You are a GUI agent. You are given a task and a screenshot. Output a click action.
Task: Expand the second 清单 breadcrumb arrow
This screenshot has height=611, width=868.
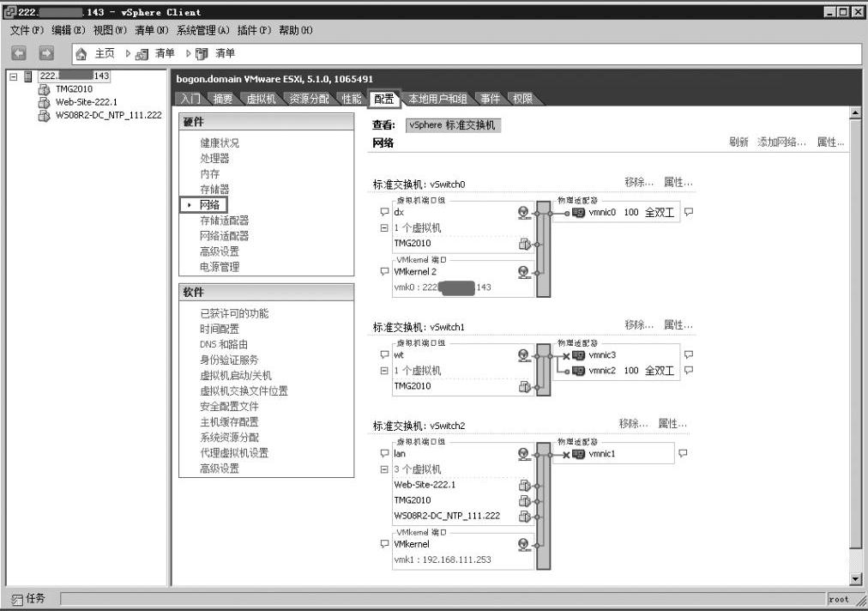pyautogui.click(x=188, y=54)
